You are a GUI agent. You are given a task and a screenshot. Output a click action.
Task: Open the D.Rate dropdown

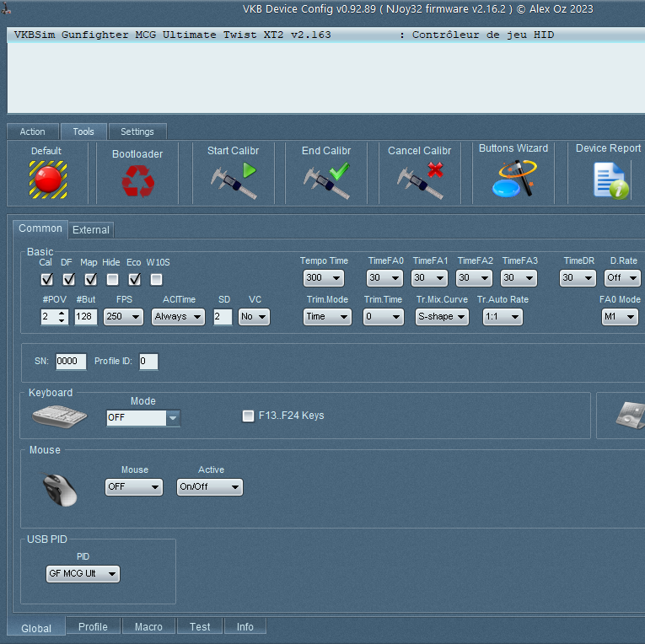coord(622,278)
